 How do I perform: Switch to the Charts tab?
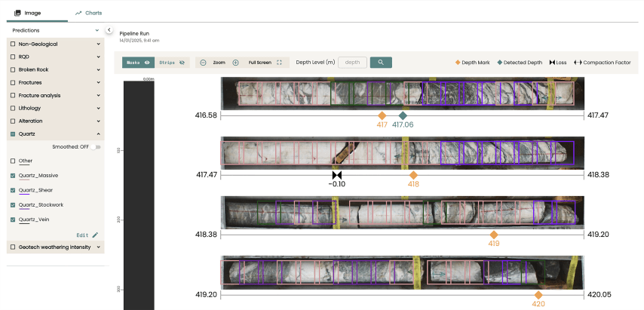pyautogui.click(x=89, y=13)
